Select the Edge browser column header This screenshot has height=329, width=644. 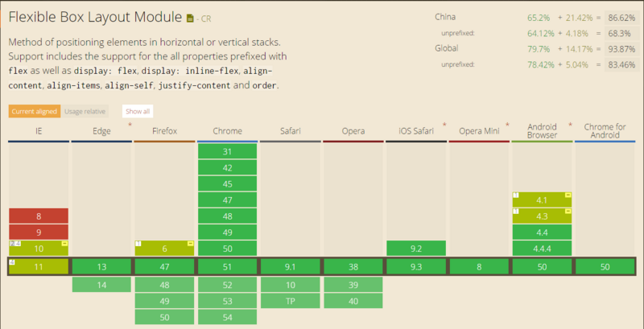click(x=101, y=131)
